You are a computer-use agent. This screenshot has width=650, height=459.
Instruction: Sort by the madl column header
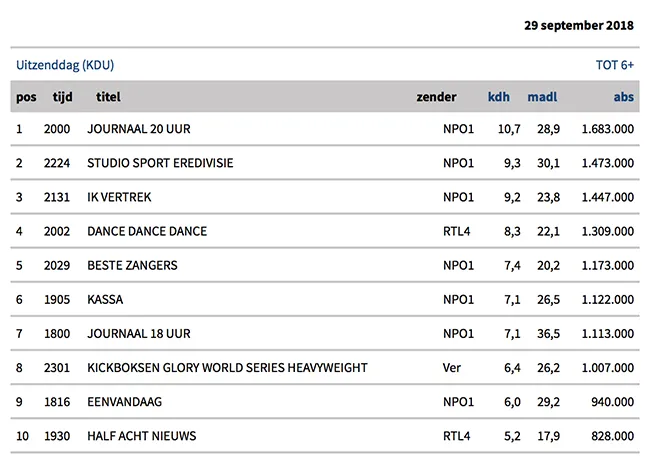pyautogui.click(x=542, y=97)
